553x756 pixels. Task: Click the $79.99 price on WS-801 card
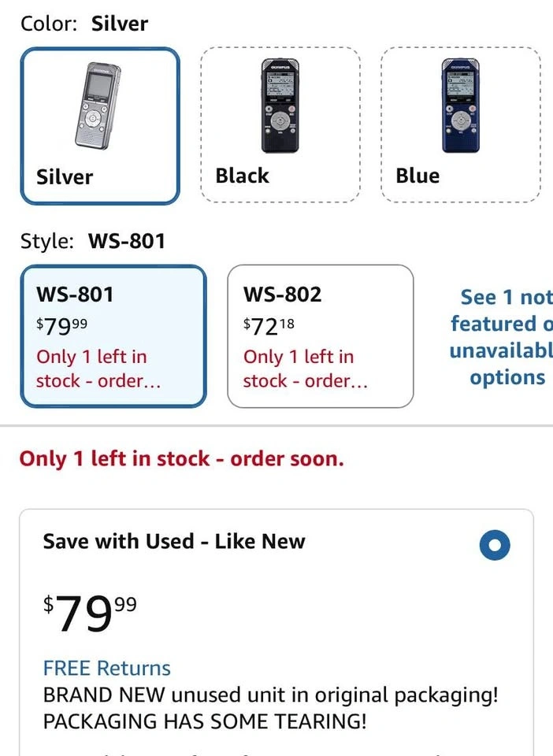click(x=61, y=326)
